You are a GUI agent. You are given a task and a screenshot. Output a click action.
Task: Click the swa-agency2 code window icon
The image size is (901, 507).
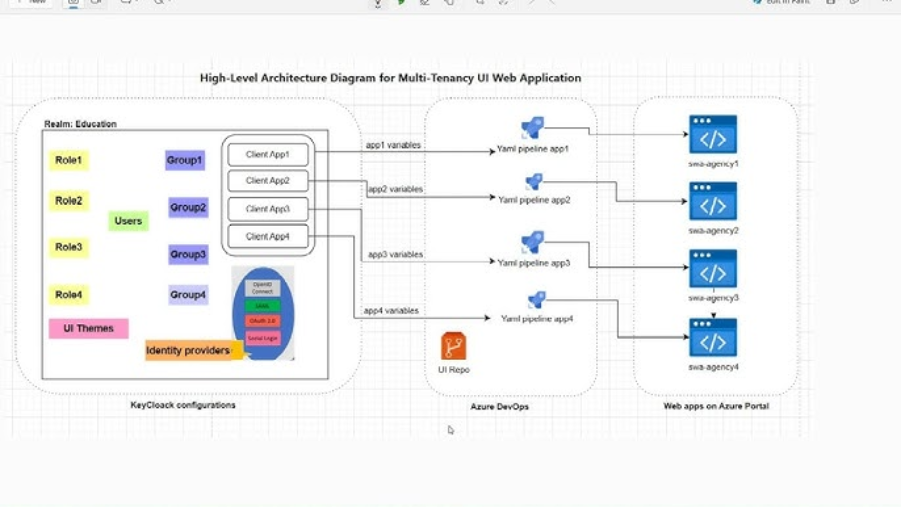[x=713, y=202]
